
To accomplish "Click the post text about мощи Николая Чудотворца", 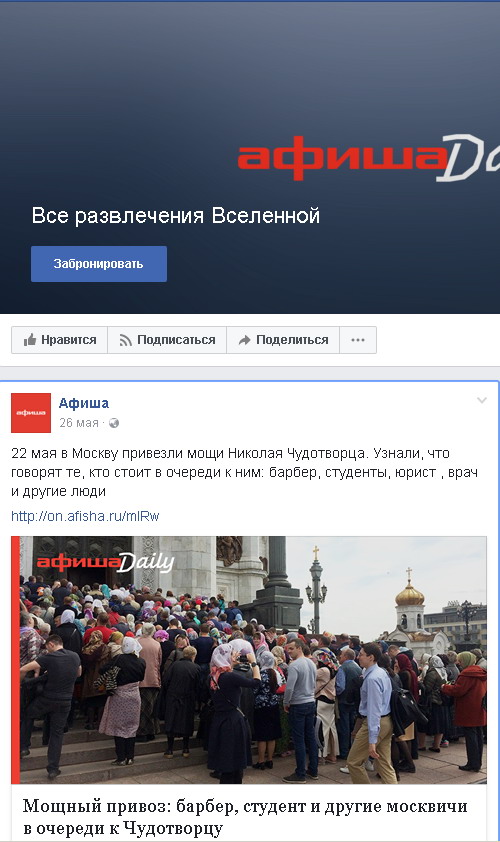I will pos(244,472).
